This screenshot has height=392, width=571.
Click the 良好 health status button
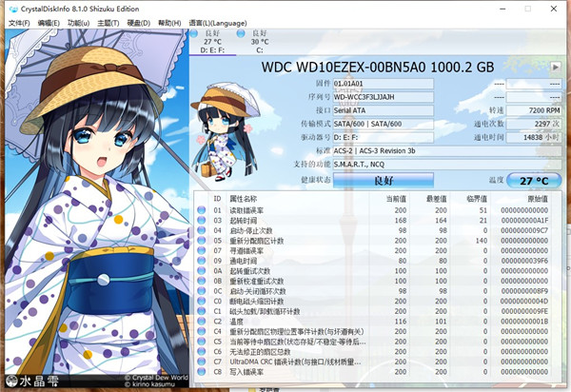click(384, 180)
